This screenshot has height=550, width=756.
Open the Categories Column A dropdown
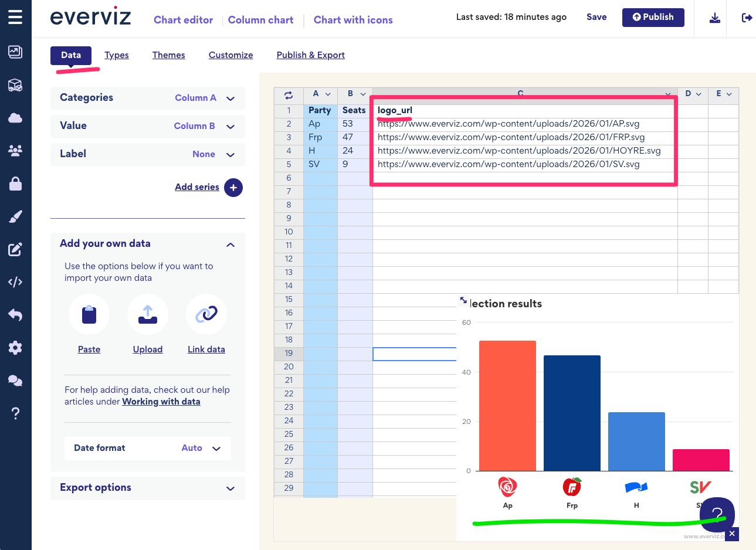[148, 98]
